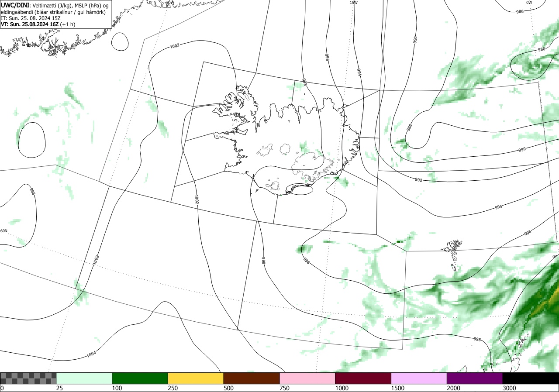Select the '750' scale value label
Viewport: 559px width, 392px height.
click(x=285, y=388)
